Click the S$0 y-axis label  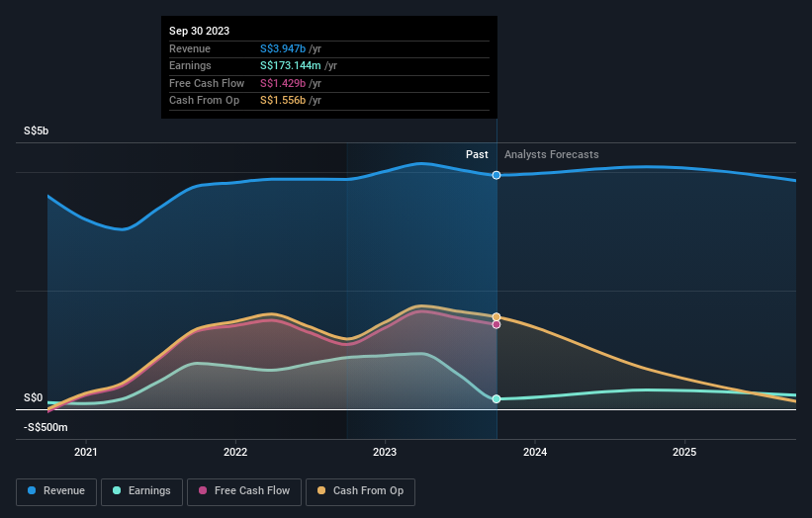[34, 397]
